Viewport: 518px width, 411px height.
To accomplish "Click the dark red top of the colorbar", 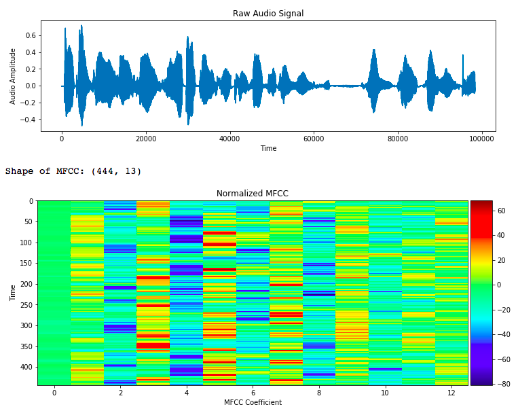I will click(x=481, y=205).
